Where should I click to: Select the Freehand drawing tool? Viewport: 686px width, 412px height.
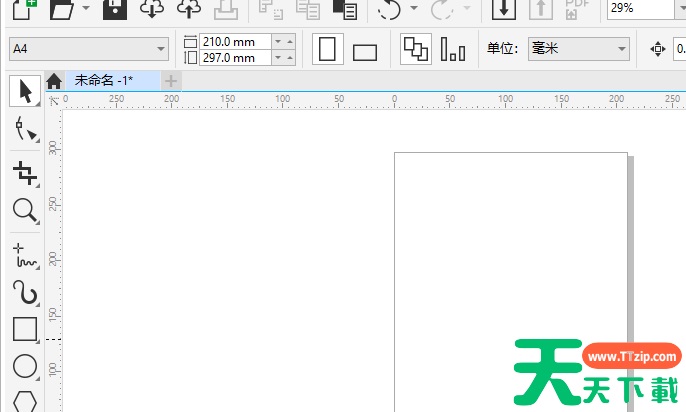[24, 254]
